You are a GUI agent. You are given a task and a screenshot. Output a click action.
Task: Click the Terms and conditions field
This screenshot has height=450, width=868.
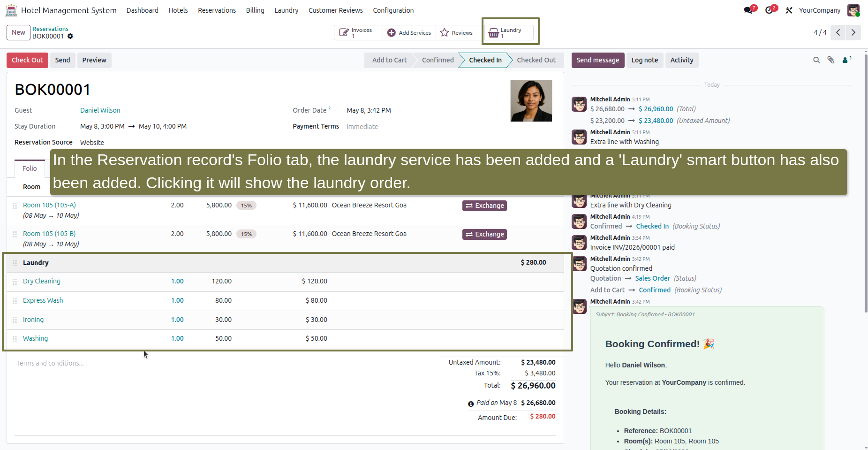50,363
